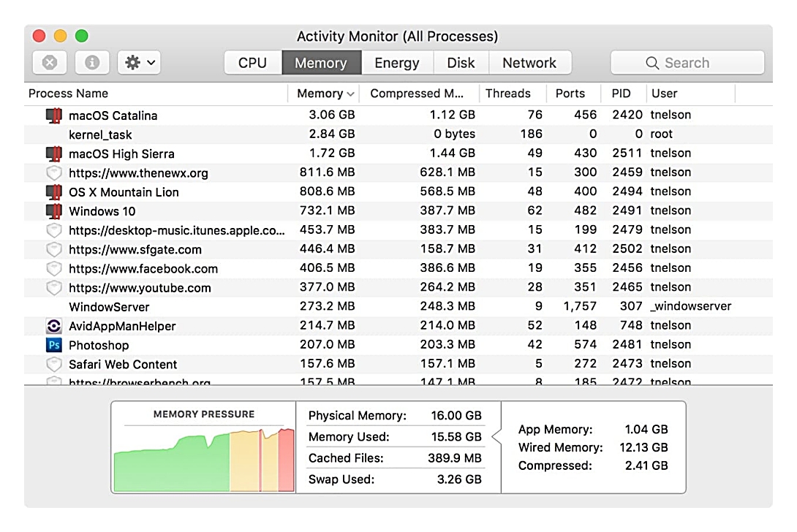Click the shield icon beside desktop-music.itunes.apple
Image resolution: width=797 pixels, height=532 pixels.
click(54, 230)
